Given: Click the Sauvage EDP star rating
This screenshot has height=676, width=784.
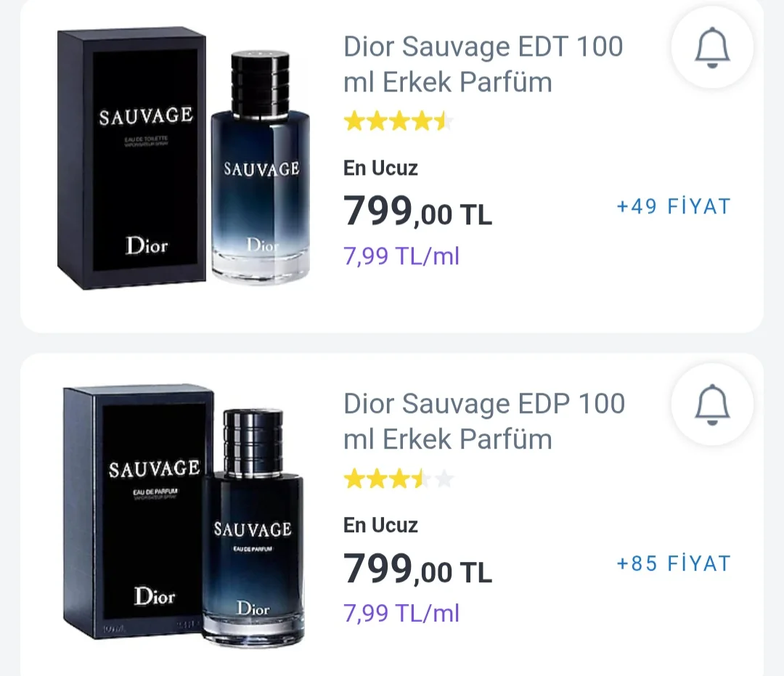Looking at the screenshot, I should pyautogui.click(x=399, y=479).
